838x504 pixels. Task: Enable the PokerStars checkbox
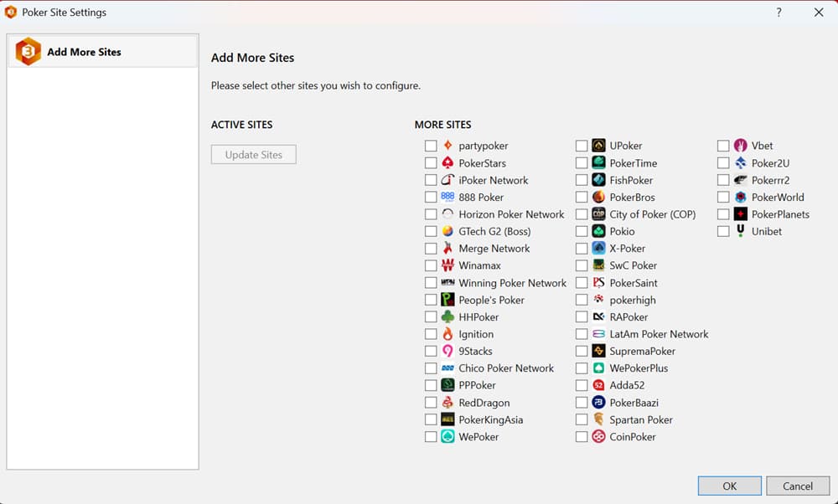click(431, 162)
